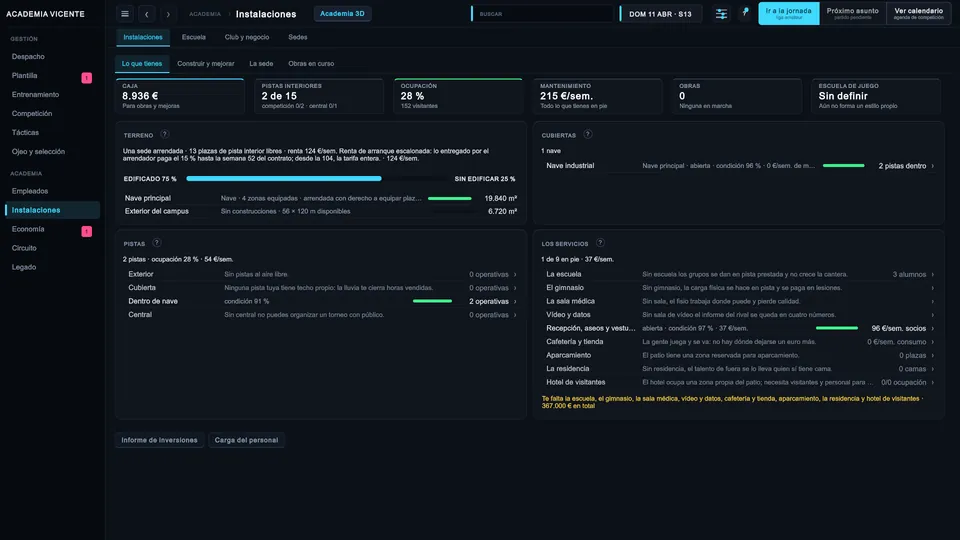Go forward with the right arrow

[168, 14]
